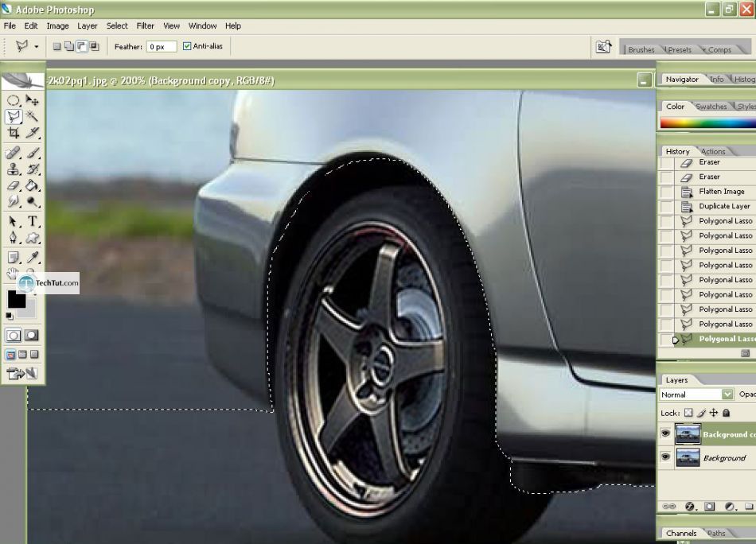Select the Slice tool
This screenshot has height=544, width=756.
pyautogui.click(x=32, y=133)
